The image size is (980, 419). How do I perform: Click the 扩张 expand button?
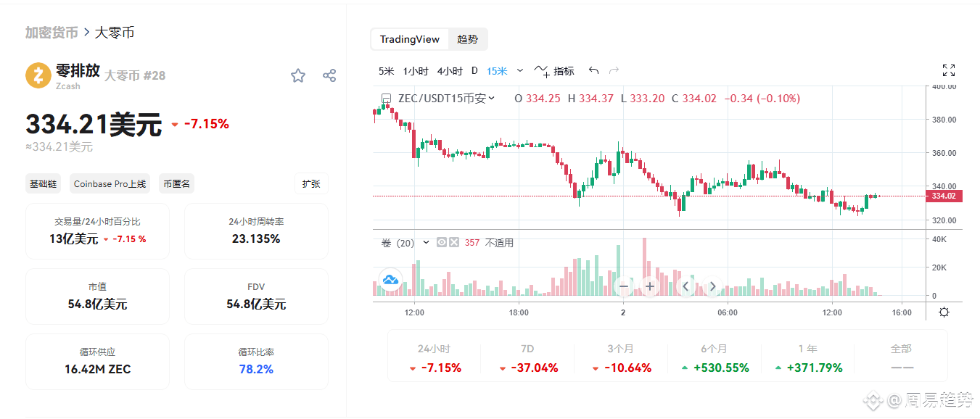pos(311,183)
